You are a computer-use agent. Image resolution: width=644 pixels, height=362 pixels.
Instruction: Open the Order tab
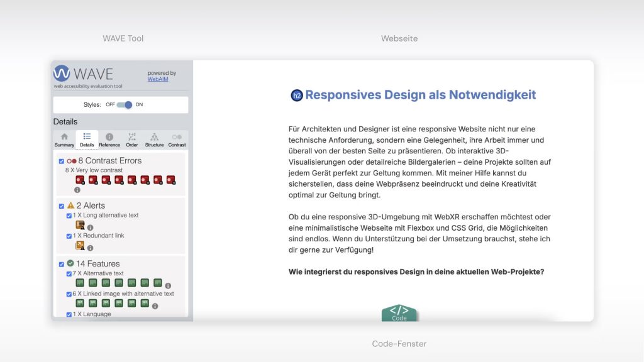point(132,140)
